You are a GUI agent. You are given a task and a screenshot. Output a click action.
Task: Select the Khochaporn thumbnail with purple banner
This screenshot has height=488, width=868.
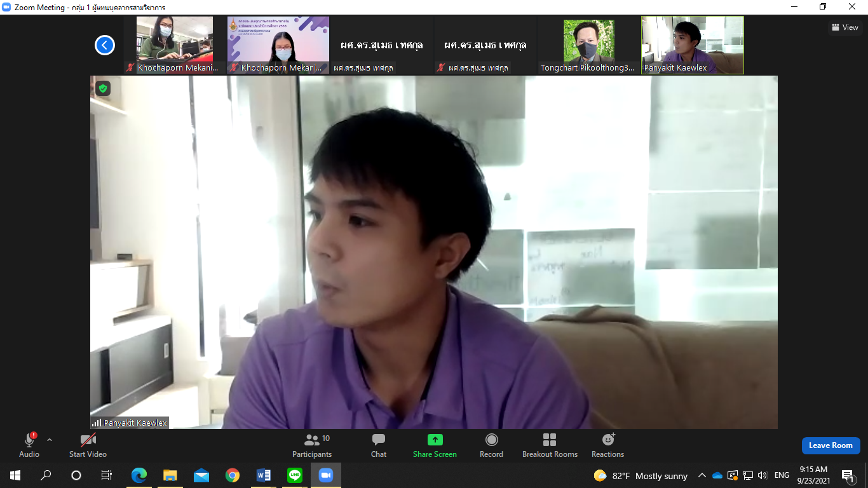(x=278, y=45)
